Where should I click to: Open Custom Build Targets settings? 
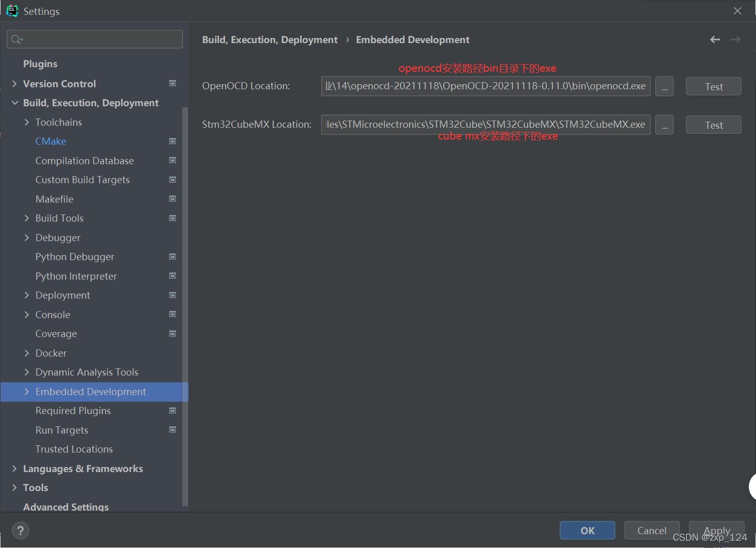click(83, 180)
